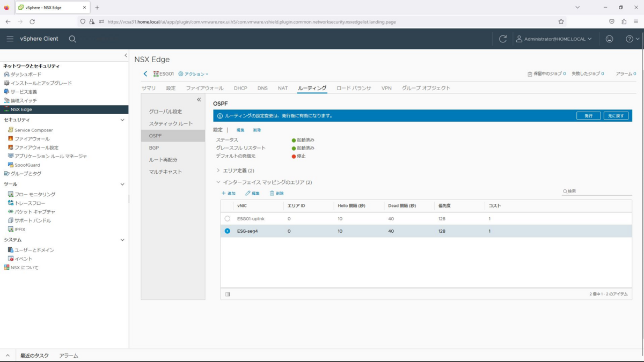The height and width of the screenshot is (362, 644).
Task: Switch to the ファイアウォール tab
Action: pos(204,88)
